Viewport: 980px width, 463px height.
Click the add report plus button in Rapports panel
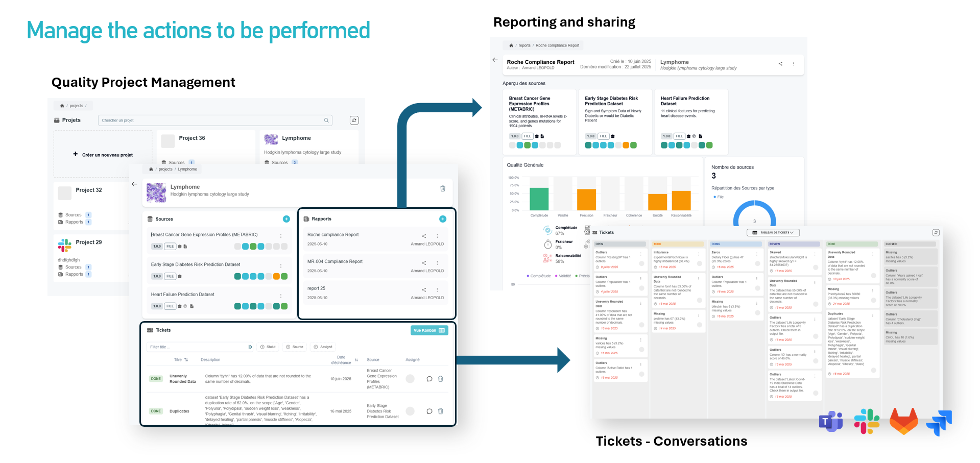click(x=443, y=219)
